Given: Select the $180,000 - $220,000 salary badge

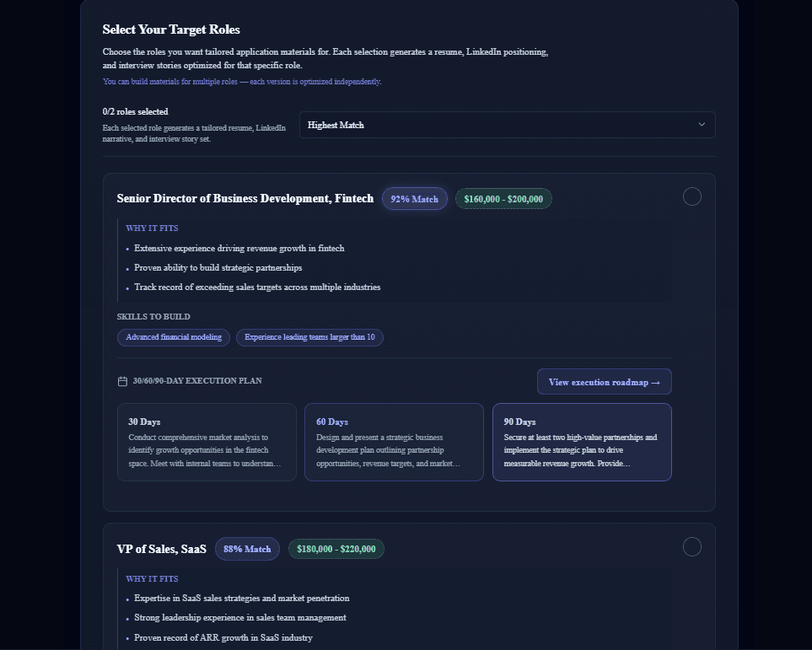Looking at the screenshot, I should point(336,549).
